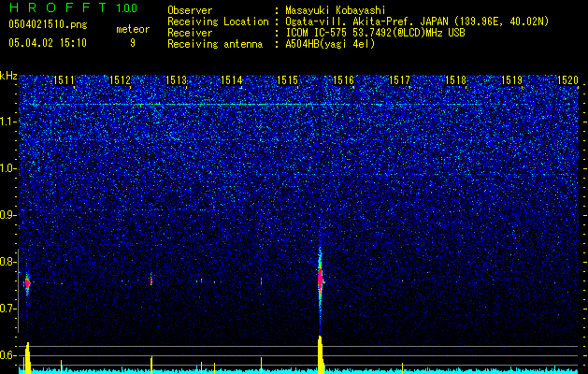
Task: Click the small echo between 1514 and 1515
Action: (x=261, y=281)
